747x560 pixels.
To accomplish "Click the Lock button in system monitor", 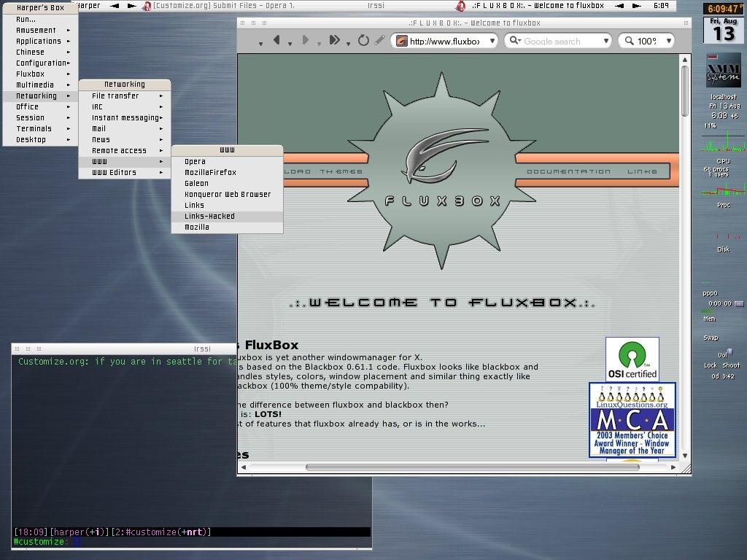I will (711, 365).
